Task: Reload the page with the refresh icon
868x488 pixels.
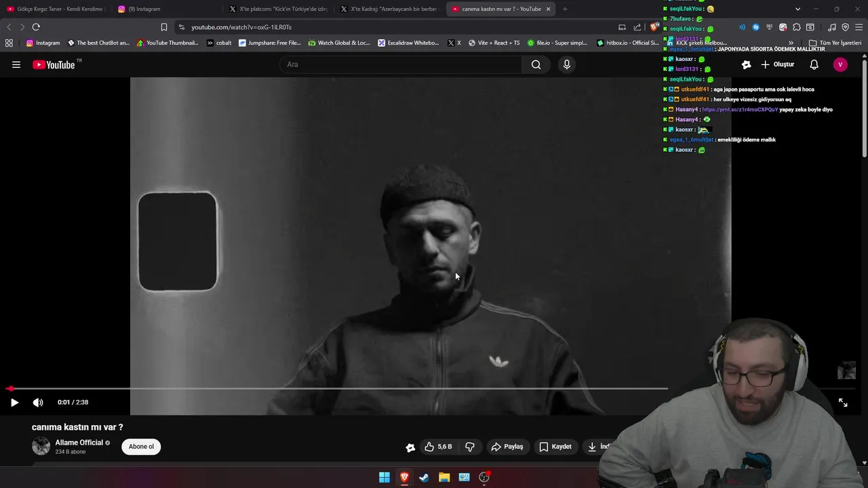Action: (36, 27)
